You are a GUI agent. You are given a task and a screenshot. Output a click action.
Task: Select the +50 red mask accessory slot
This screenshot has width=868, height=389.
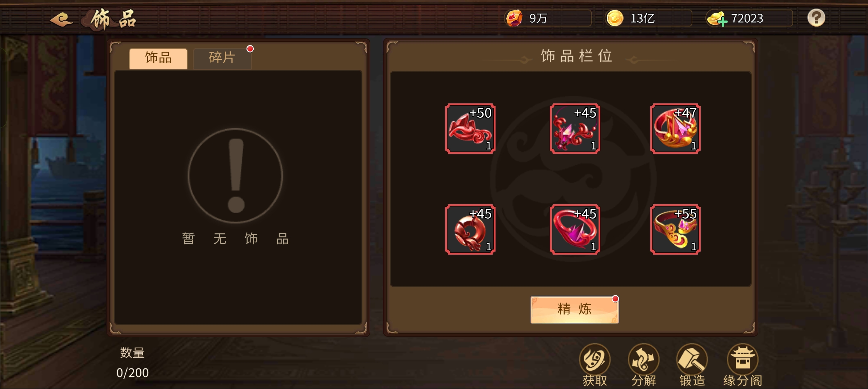(470, 129)
